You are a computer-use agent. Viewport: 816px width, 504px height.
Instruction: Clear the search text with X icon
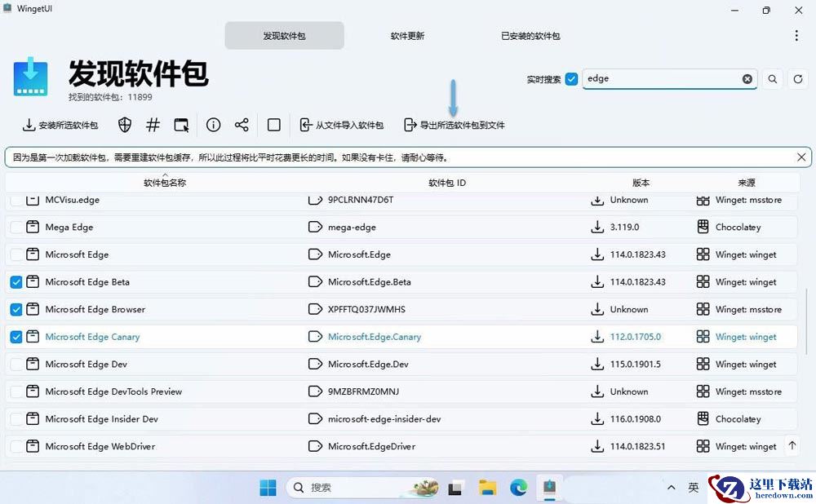747,79
